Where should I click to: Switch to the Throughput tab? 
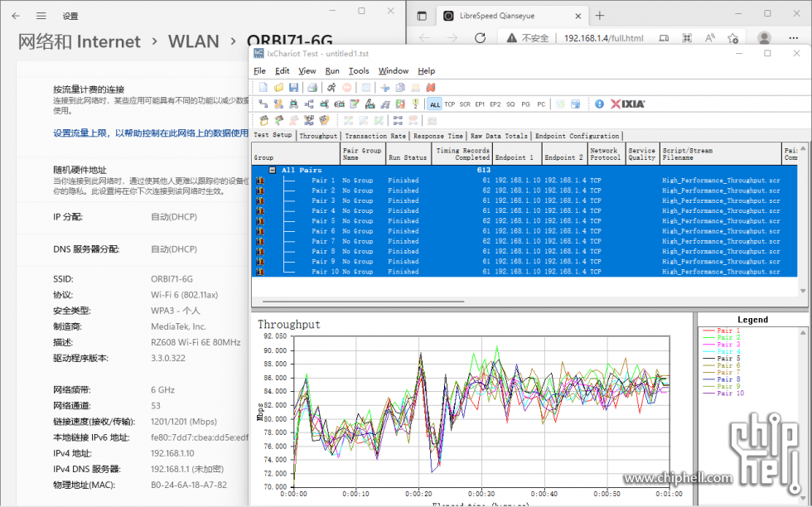(318, 136)
